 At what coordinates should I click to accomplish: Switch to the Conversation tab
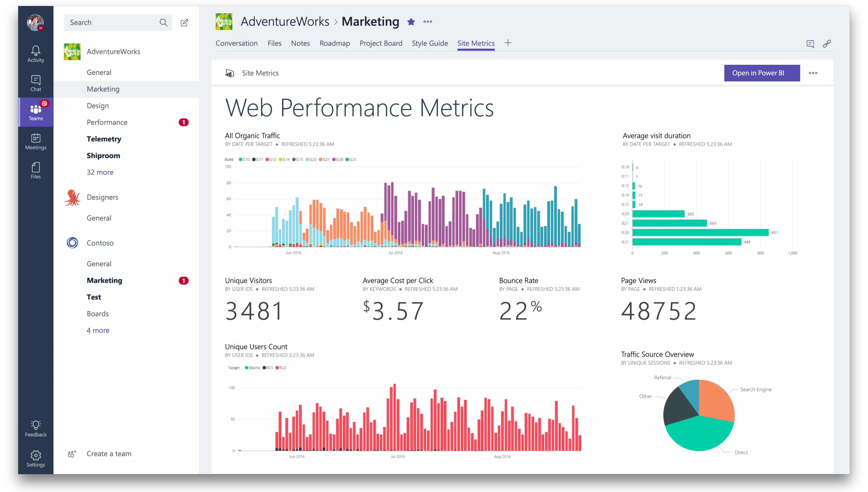click(x=236, y=43)
